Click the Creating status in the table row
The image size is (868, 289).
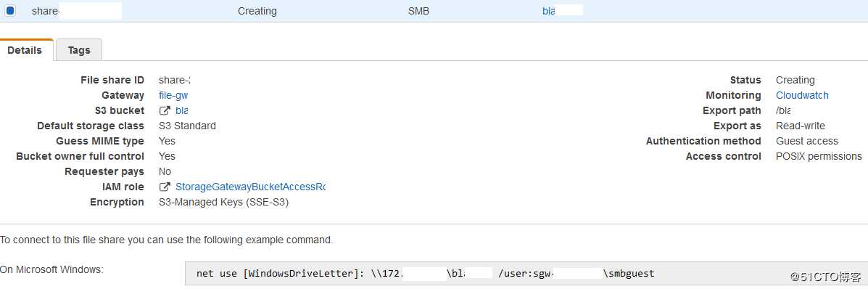click(x=257, y=11)
